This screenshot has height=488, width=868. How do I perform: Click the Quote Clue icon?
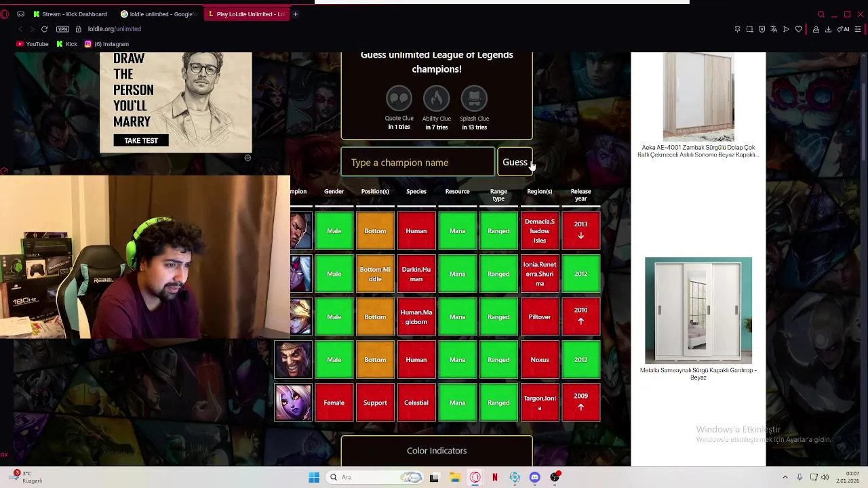[x=399, y=98]
